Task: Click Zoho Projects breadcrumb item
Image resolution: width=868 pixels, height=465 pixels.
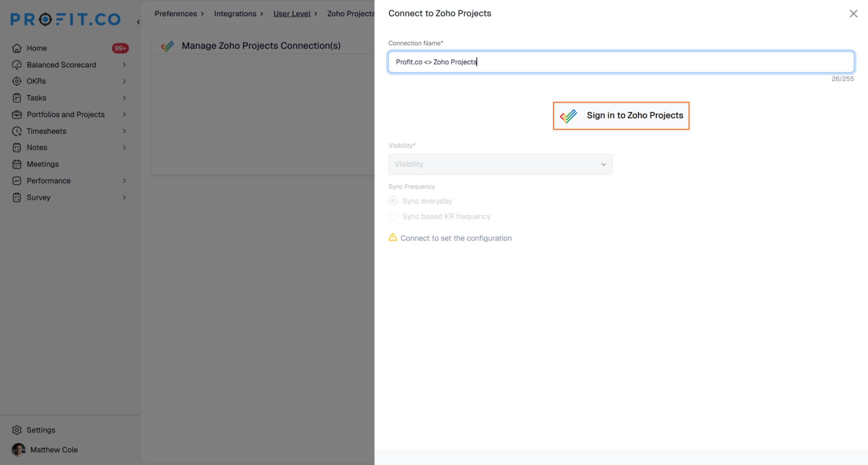Action: point(351,13)
